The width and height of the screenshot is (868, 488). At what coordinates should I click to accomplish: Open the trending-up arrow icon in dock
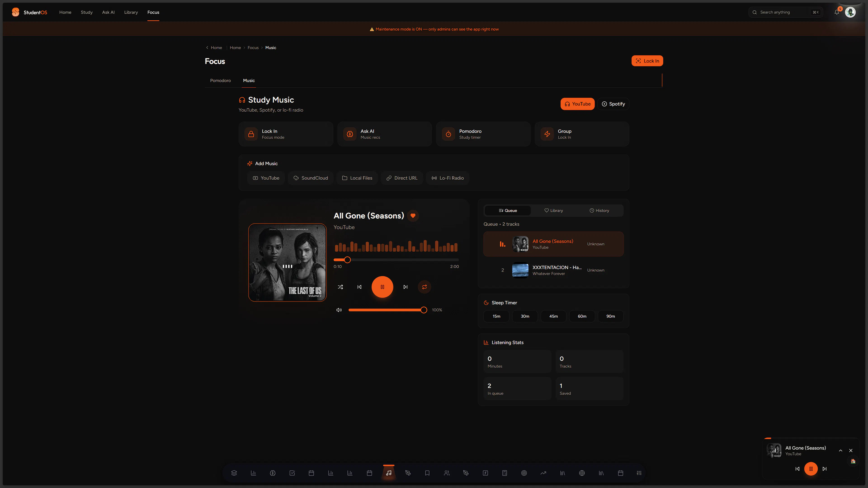click(x=543, y=473)
